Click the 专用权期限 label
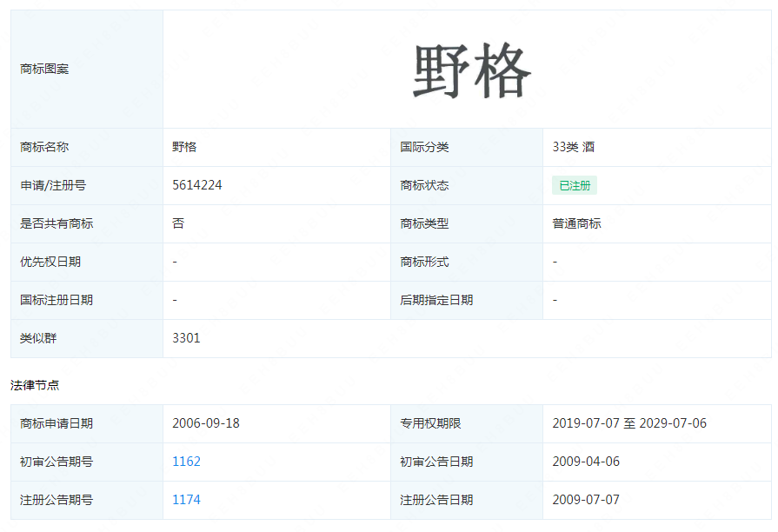Screen dimensions: 778x532 coord(430,423)
